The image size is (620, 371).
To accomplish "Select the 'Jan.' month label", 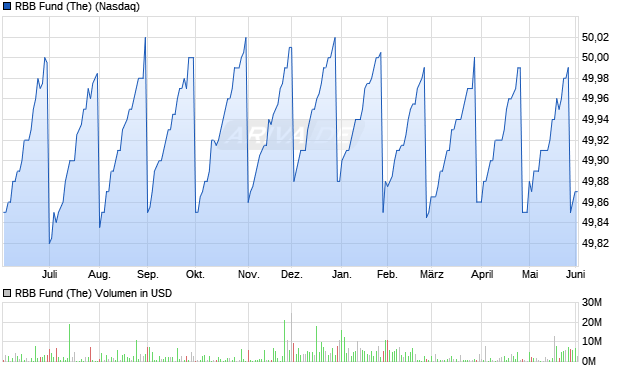I will click(342, 274).
